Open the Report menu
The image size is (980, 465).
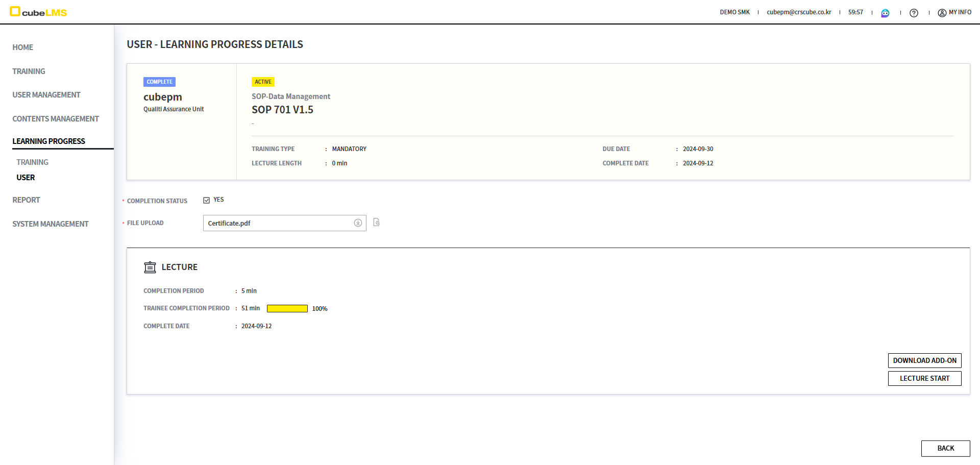click(x=26, y=200)
